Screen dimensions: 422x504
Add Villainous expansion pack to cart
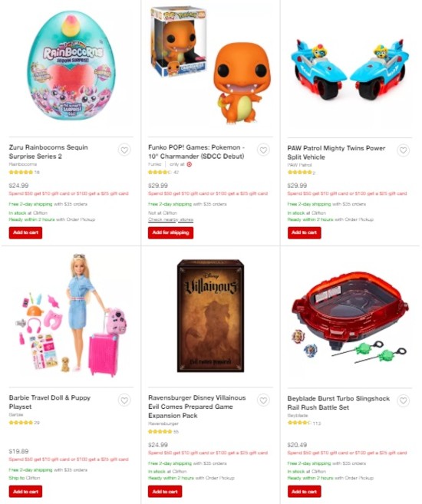[165, 492]
